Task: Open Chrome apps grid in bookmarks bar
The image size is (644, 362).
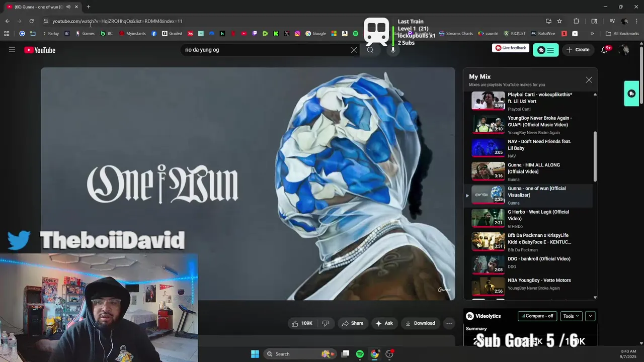Action: point(7,34)
